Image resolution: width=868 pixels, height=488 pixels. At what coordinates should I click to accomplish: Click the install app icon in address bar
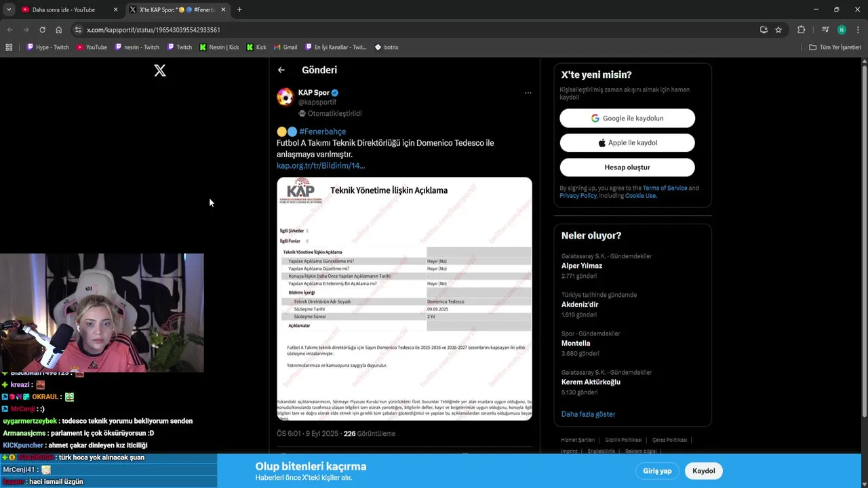[x=764, y=30]
